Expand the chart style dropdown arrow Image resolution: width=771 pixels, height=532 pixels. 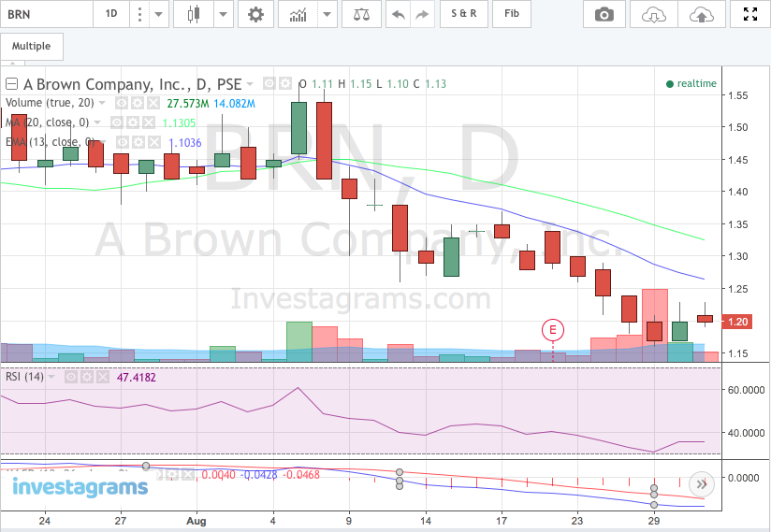click(224, 14)
